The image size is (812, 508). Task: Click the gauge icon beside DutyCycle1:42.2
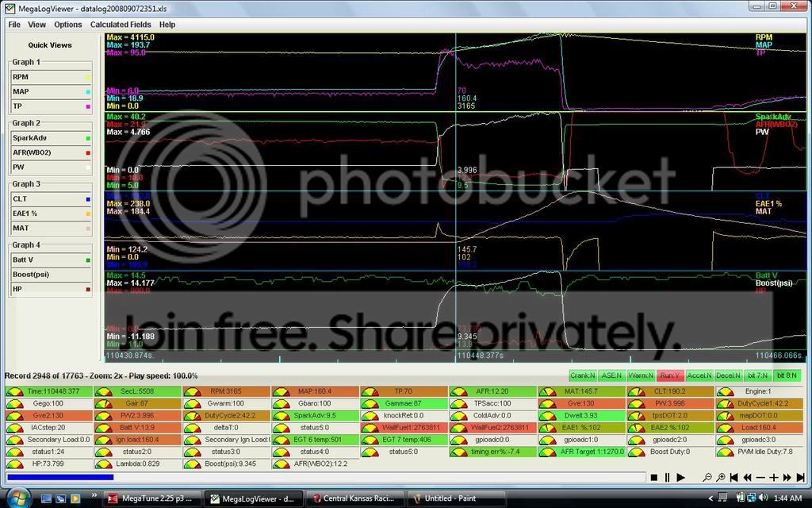[725, 404]
